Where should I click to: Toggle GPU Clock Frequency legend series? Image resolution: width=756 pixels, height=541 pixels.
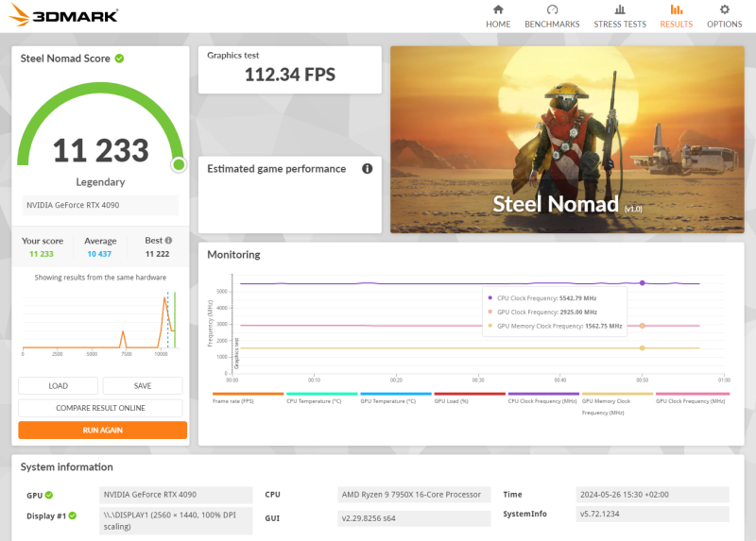692,397
